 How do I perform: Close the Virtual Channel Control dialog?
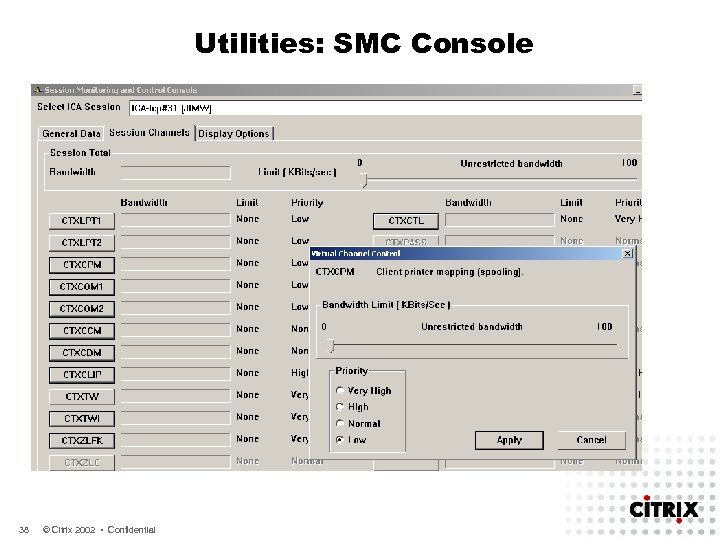point(627,253)
